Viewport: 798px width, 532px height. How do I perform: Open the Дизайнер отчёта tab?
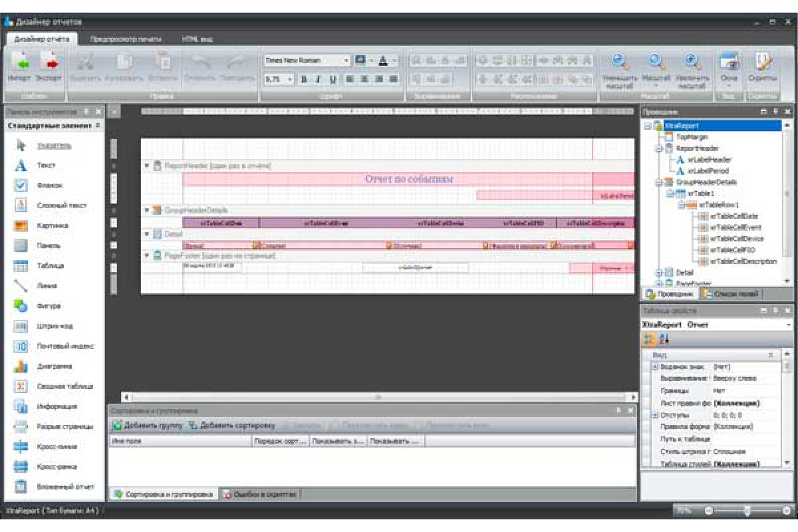(43, 39)
